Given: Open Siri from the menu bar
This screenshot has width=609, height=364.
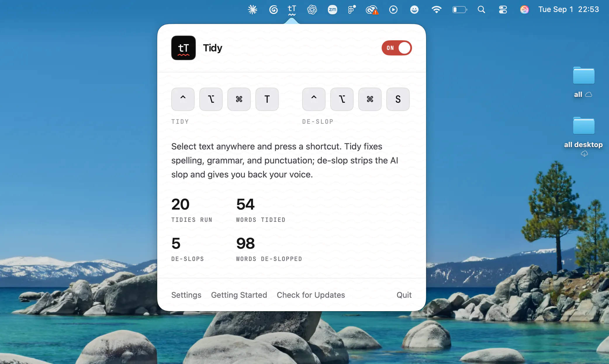Looking at the screenshot, I should pyautogui.click(x=525, y=10).
